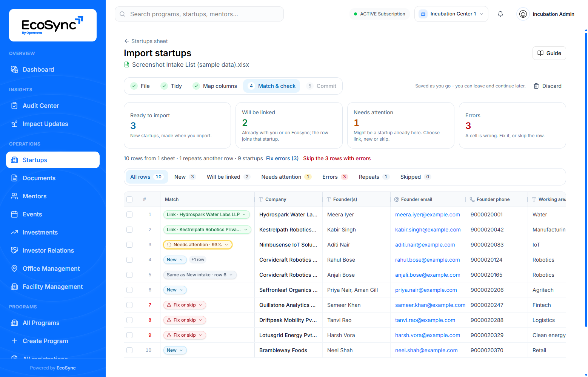Check the Nimbusense IoT row checkbox
This screenshot has height=377, width=588.
click(129, 245)
